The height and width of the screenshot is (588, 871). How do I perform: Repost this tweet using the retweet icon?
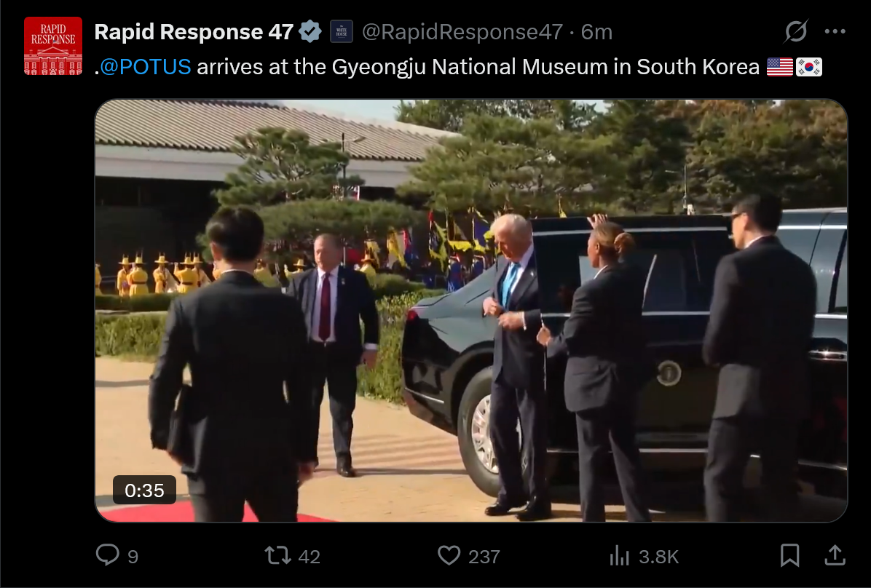[x=277, y=555]
